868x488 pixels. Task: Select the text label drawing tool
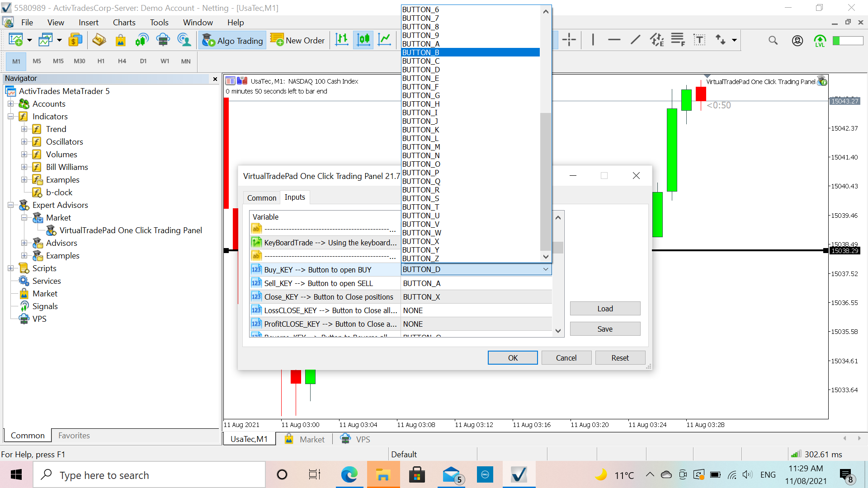[699, 40]
